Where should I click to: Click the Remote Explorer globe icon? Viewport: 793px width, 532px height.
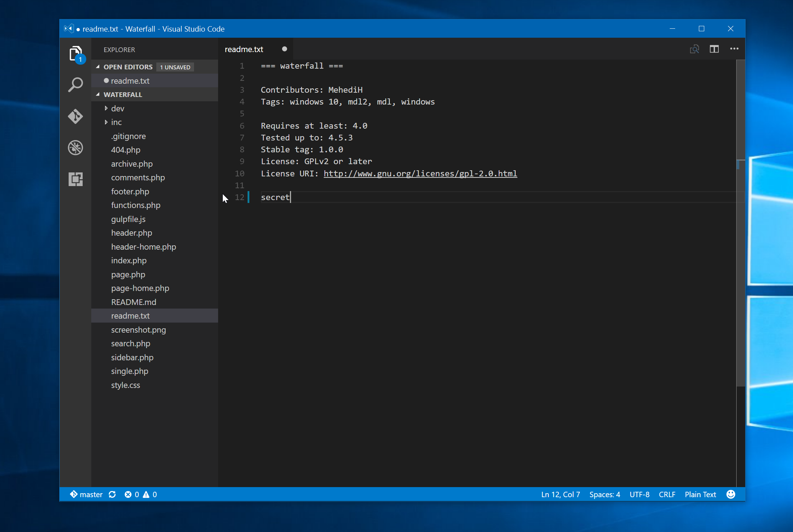pos(76,147)
